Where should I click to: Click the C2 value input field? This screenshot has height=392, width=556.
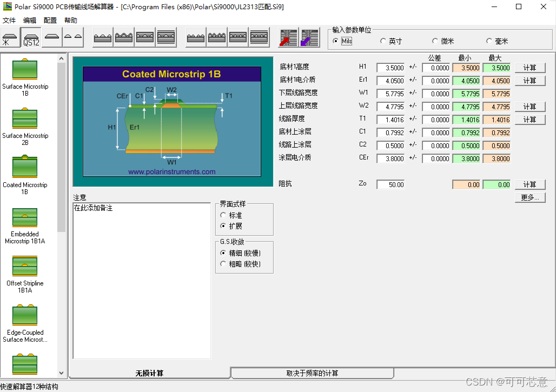(x=390, y=145)
